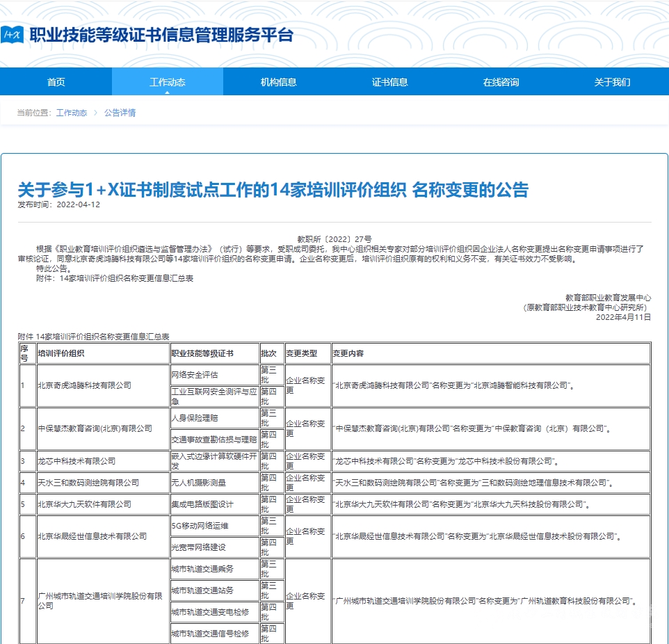The width and height of the screenshot is (669, 644).
Task: Click the 批次 column header
Action: (x=272, y=353)
